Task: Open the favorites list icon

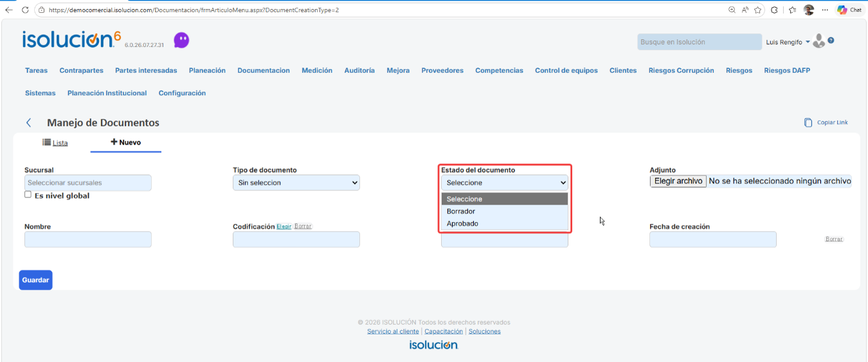Action: pos(792,10)
